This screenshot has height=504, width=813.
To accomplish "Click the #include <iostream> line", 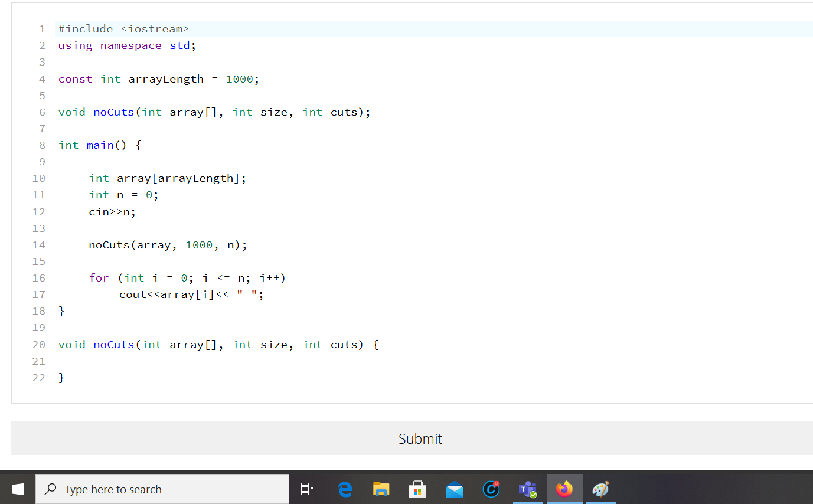I will (x=122, y=28).
